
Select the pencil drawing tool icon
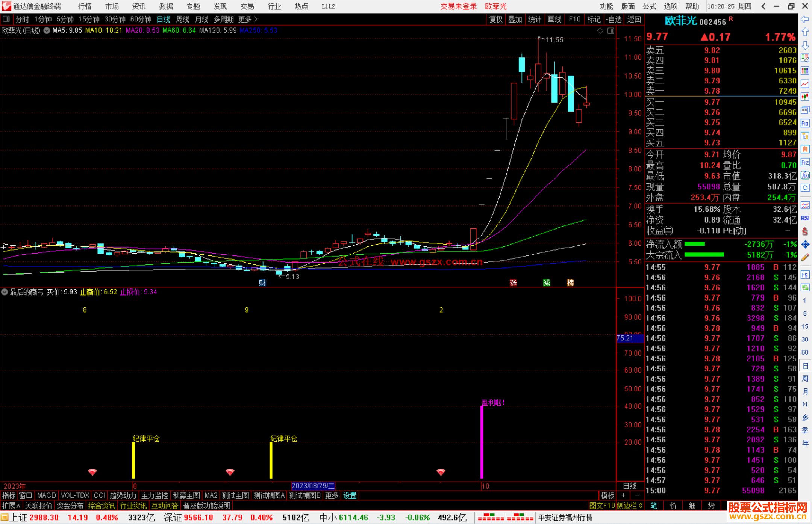[805, 257]
